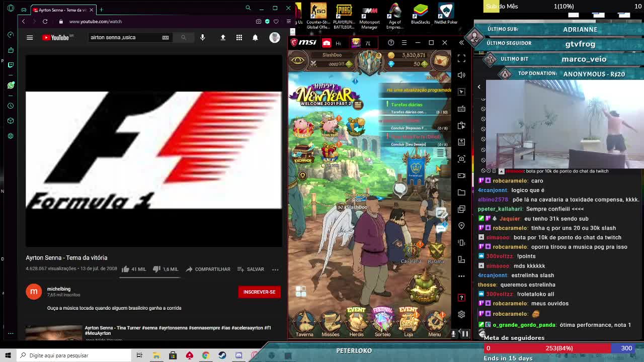This screenshot has height=362, width=644.
Task: Start voice search with the YouTube microphone
Action: [x=202, y=37]
